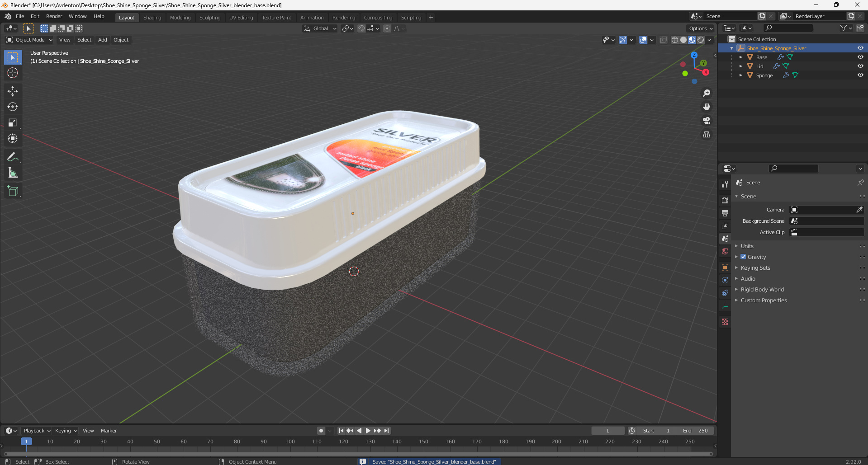Switch to solid viewport shading
The height and width of the screenshot is (465, 868).
point(683,40)
